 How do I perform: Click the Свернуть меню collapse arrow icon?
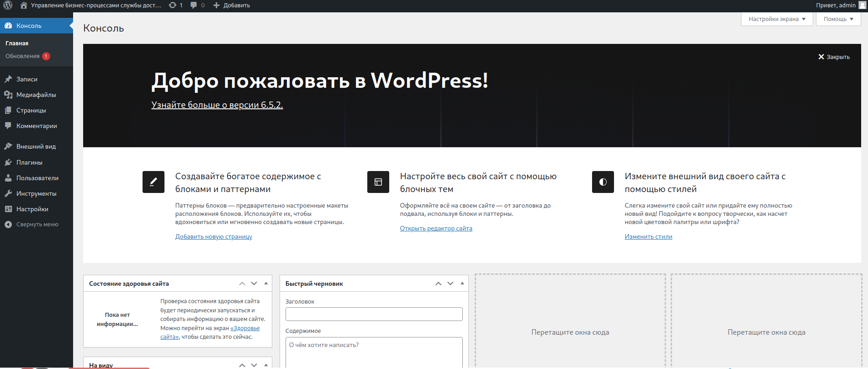pos(8,225)
